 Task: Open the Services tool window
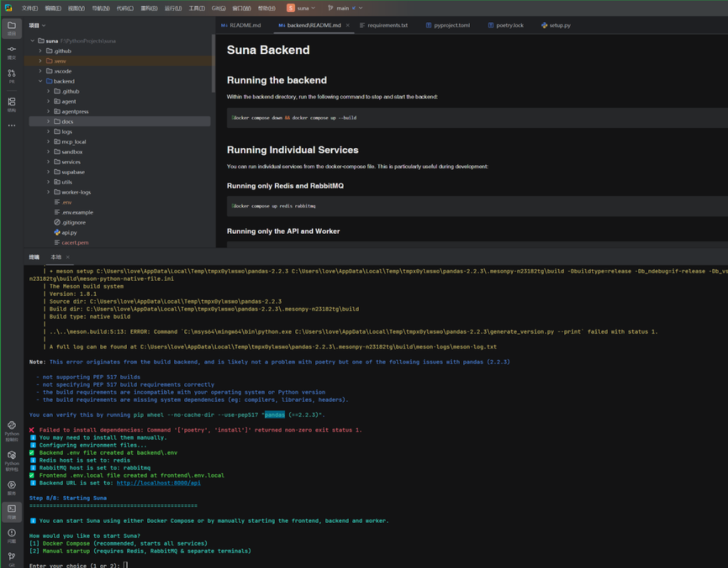[x=11, y=487]
